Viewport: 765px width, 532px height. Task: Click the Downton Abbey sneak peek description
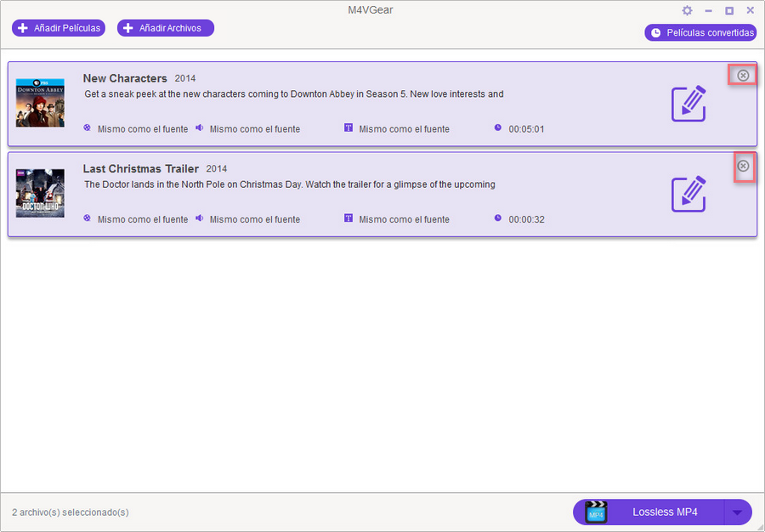point(294,94)
